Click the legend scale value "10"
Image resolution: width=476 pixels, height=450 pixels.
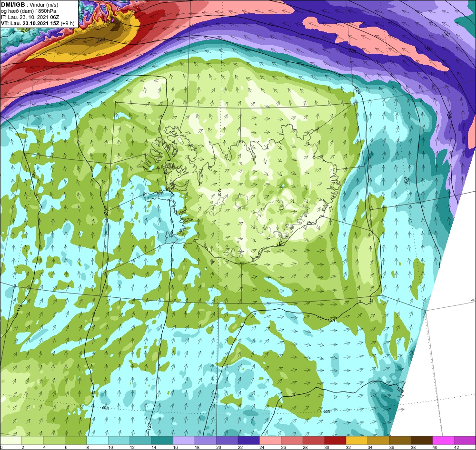point(110,447)
